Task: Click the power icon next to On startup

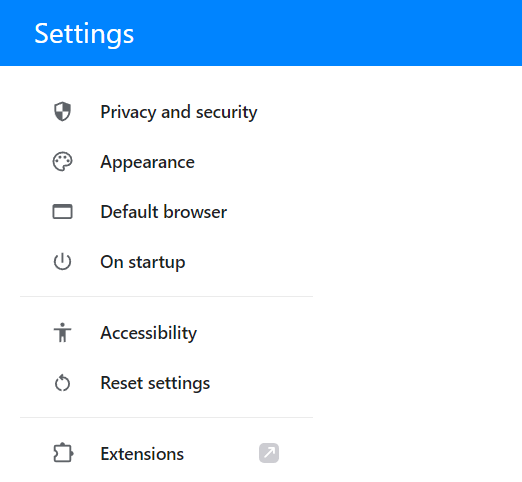Action: (62, 262)
